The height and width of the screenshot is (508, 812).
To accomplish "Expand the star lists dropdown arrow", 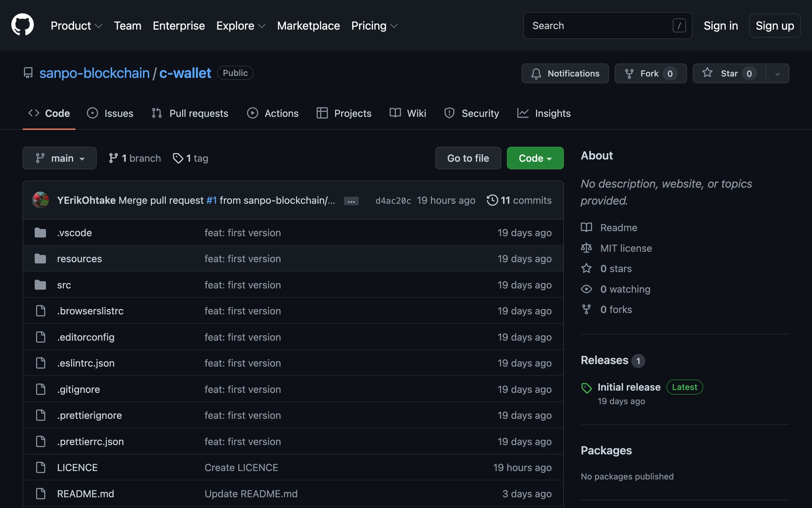I will [x=777, y=73].
